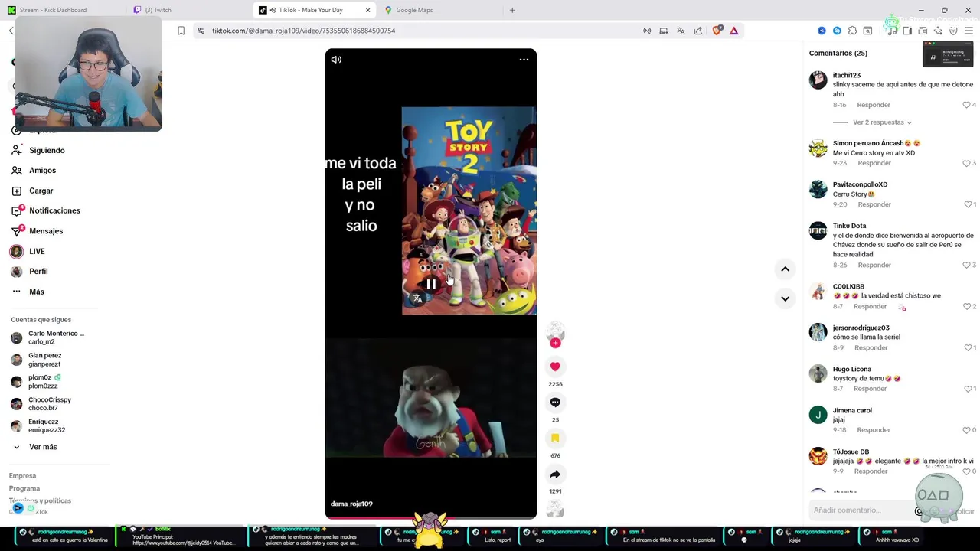Open Amigos in the sidebar
The width and height of the screenshot is (980, 551).
coord(42,171)
